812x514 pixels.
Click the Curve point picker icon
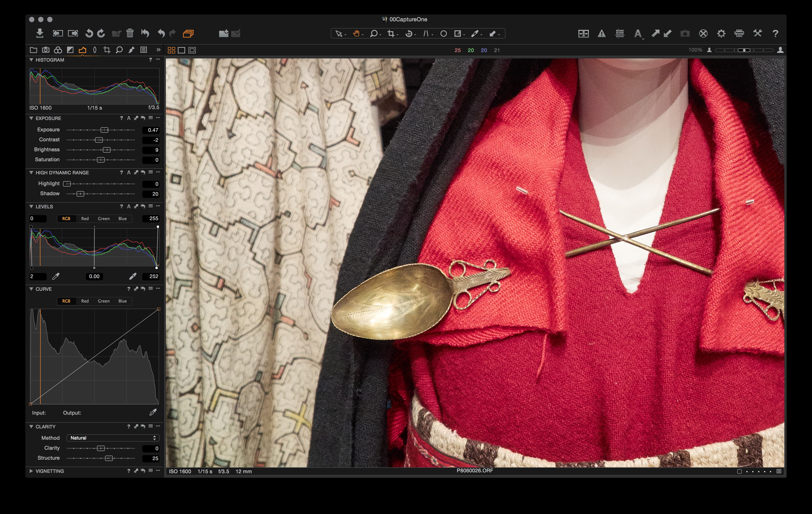coord(153,413)
